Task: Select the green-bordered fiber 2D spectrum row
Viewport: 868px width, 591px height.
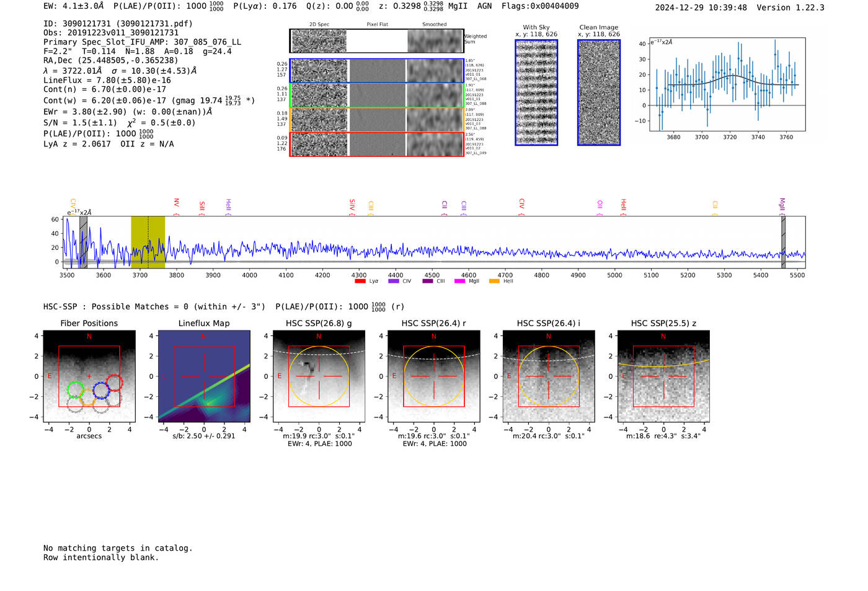Action: [x=376, y=96]
